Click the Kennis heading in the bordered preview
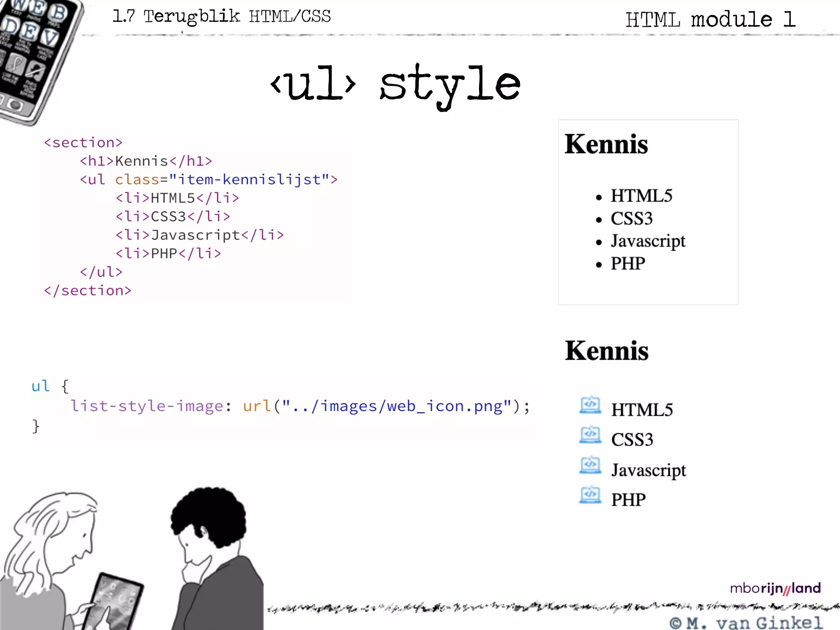The image size is (840, 630). click(606, 144)
